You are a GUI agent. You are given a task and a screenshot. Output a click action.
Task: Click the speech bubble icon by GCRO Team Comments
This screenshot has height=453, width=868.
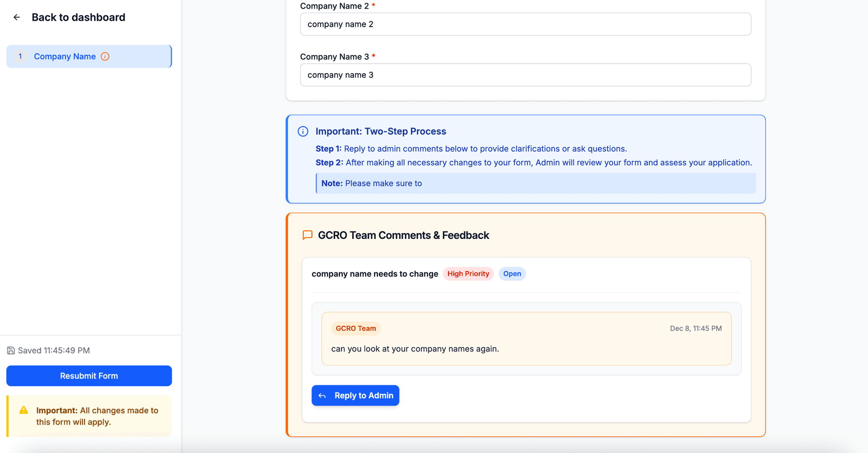307,235
